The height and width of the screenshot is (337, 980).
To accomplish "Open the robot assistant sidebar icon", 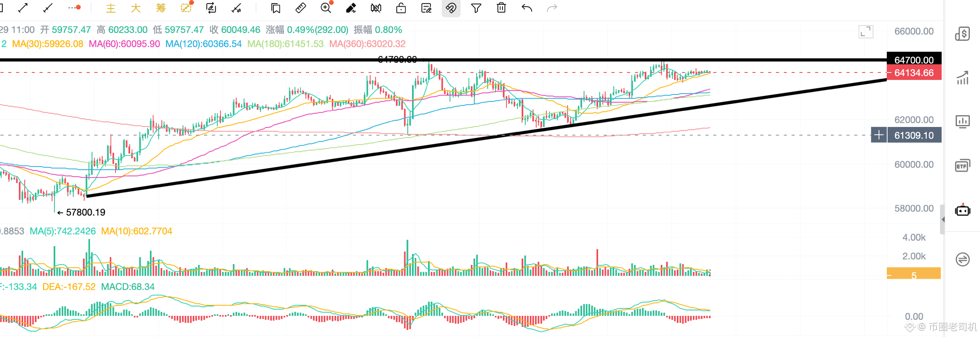I will [x=963, y=210].
